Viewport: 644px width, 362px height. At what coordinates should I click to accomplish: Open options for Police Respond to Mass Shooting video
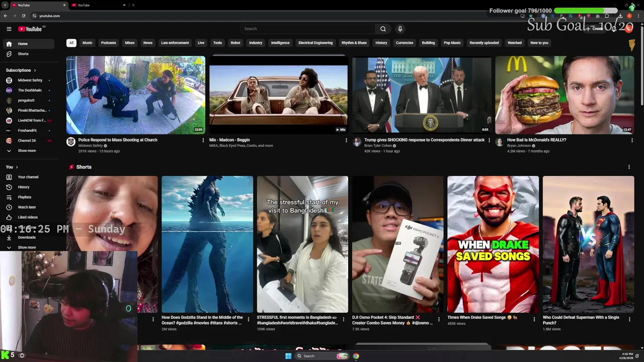pyautogui.click(x=203, y=140)
